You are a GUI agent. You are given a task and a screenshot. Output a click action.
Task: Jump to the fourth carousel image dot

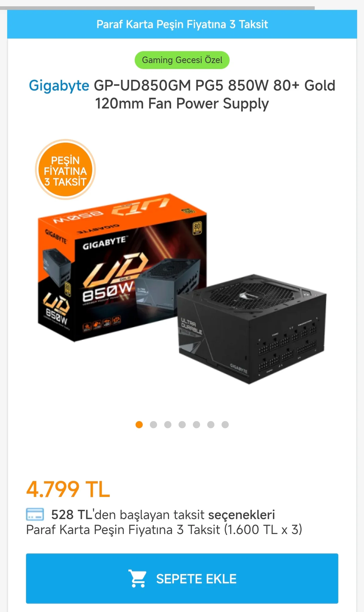point(182,425)
